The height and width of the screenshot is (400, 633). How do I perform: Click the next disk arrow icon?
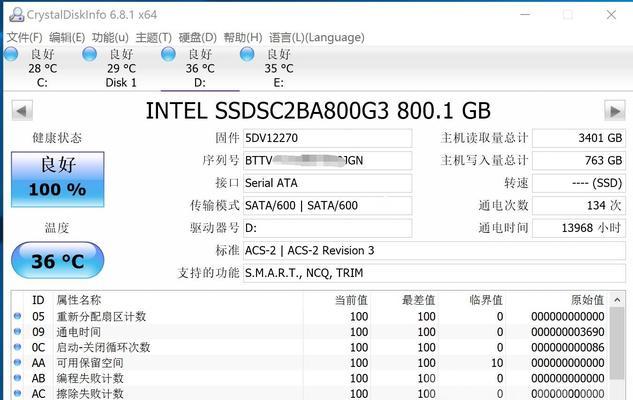click(614, 111)
